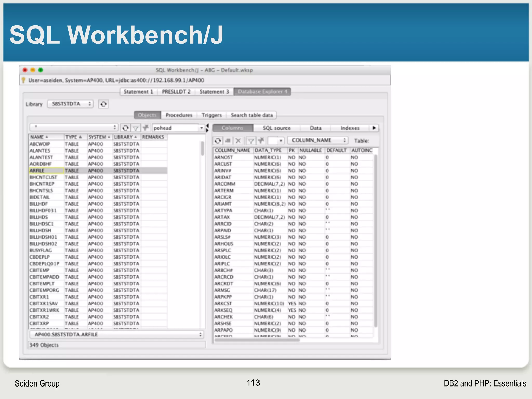Viewport: 532px width, 399px height.
Task: Select the CBITXR1WRK table row
Action: click(x=98, y=310)
